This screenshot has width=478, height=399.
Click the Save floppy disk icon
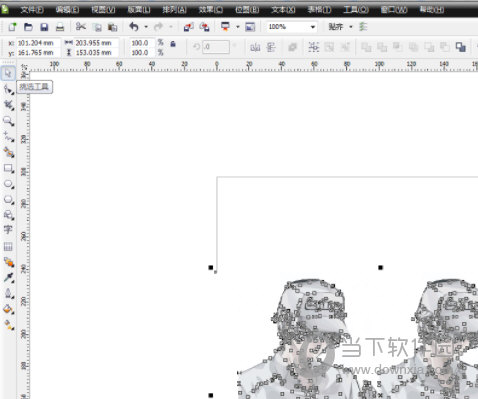pyautogui.click(x=44, y=27)
